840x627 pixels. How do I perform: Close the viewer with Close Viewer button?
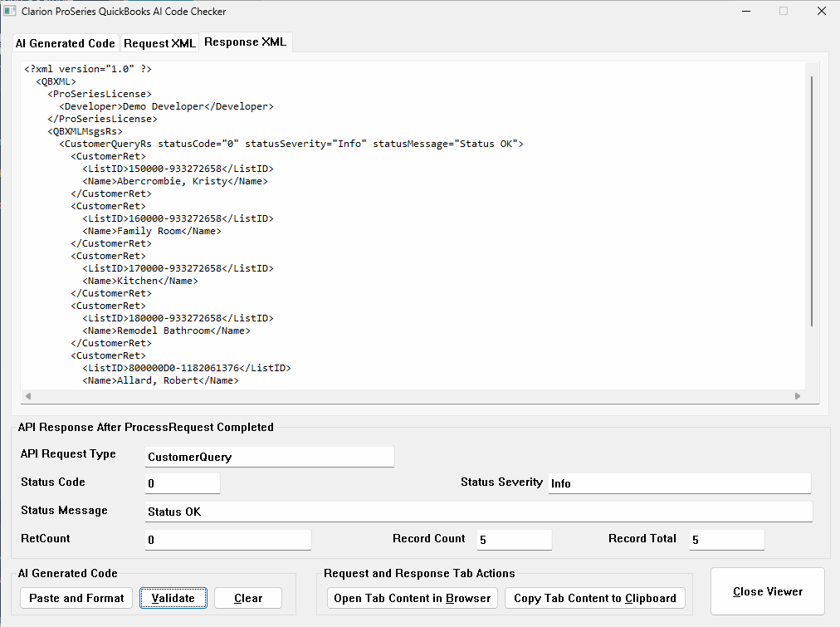pos(767,591)
